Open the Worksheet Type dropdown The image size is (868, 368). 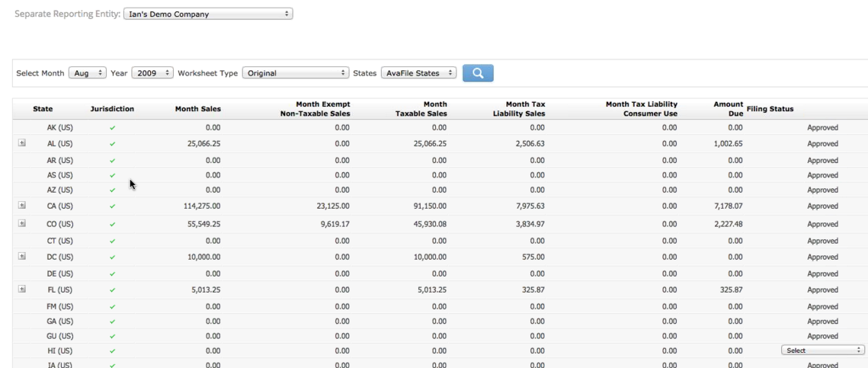pos(295,73)
